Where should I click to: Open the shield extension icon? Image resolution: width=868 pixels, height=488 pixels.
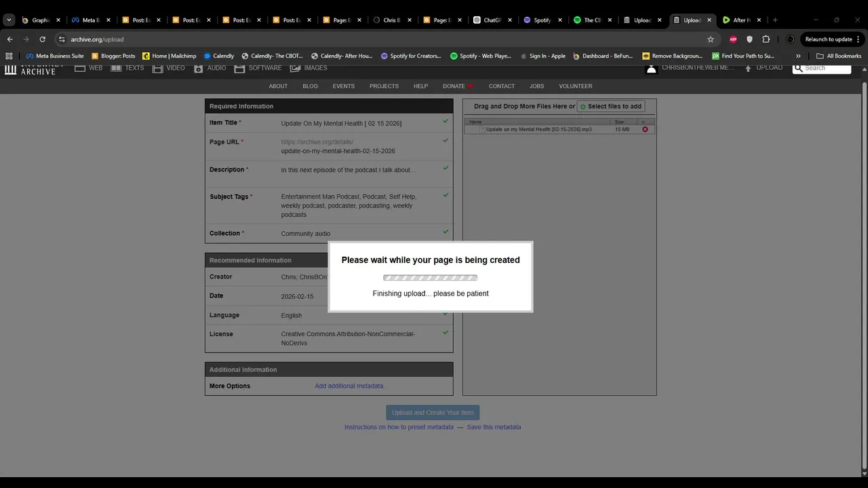pos(749,39)
